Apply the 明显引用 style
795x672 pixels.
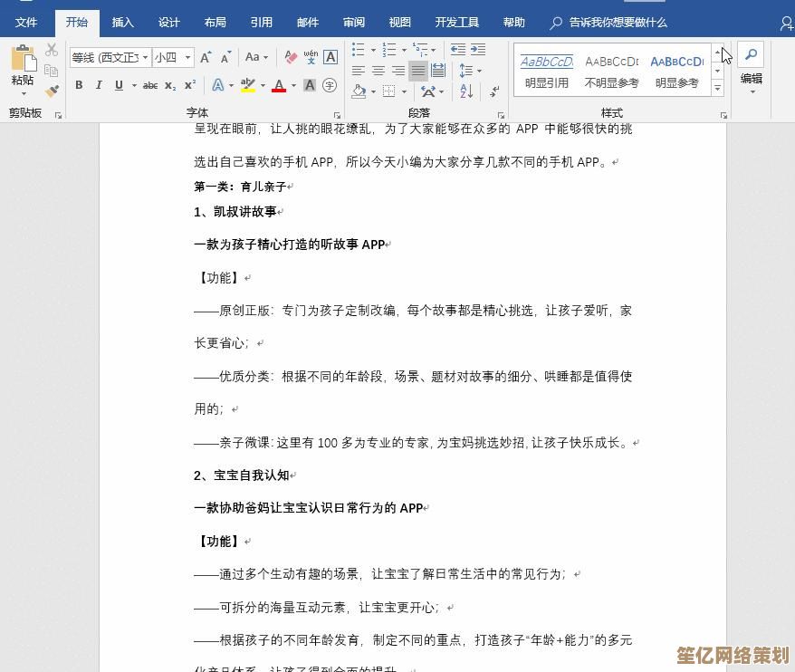(547, 71)
